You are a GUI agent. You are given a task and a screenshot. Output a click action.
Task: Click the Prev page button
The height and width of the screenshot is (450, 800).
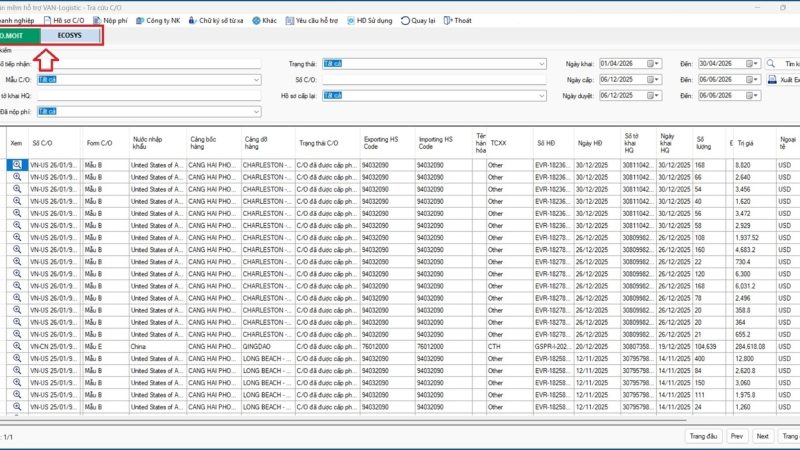[736, 436]
